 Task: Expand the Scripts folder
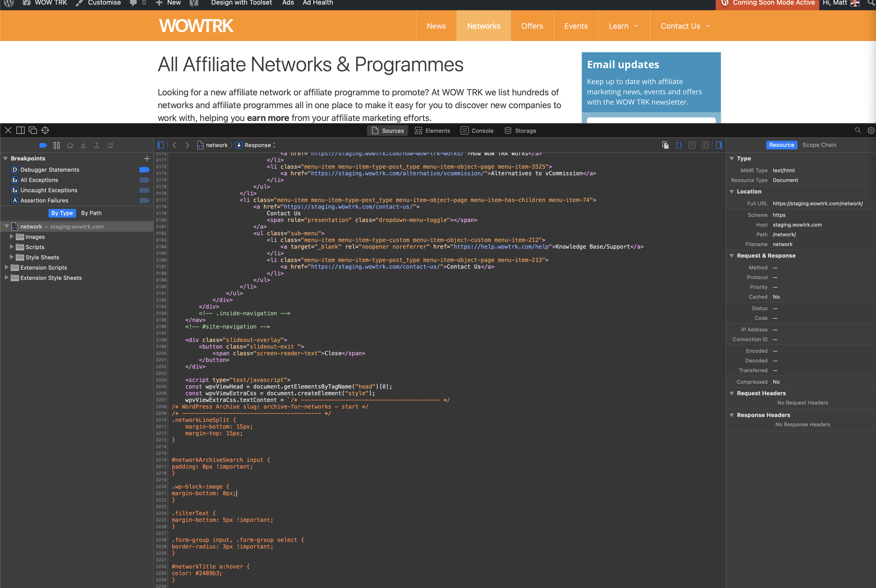[12, 247]
